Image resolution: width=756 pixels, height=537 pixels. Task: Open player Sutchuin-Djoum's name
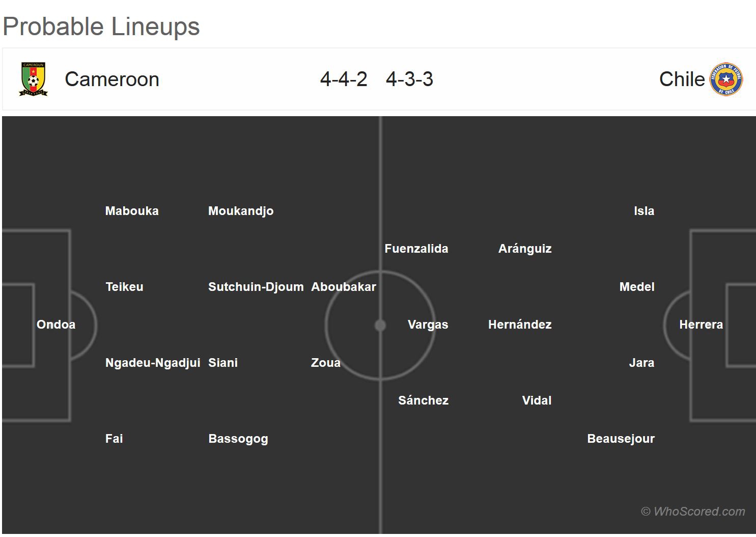(256, 287)
